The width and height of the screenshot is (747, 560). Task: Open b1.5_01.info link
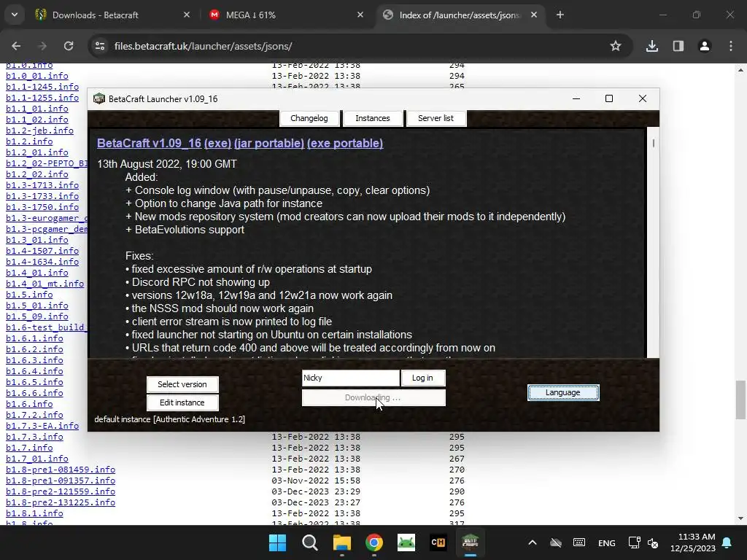pos(37,306)
